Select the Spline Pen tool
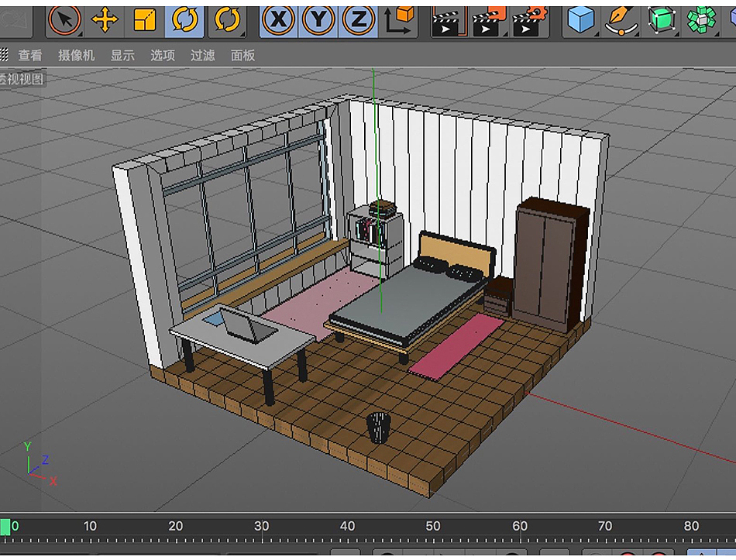This screenshot has height=560, width=736. 621,20
